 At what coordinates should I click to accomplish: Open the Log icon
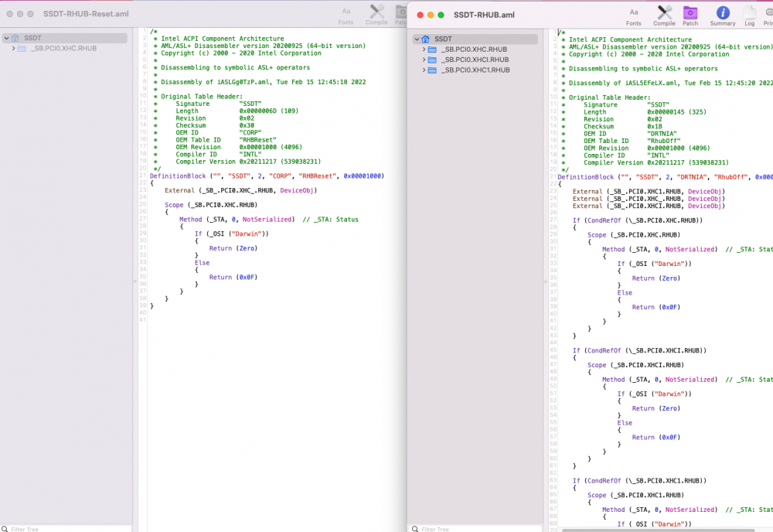pos(749,16)
